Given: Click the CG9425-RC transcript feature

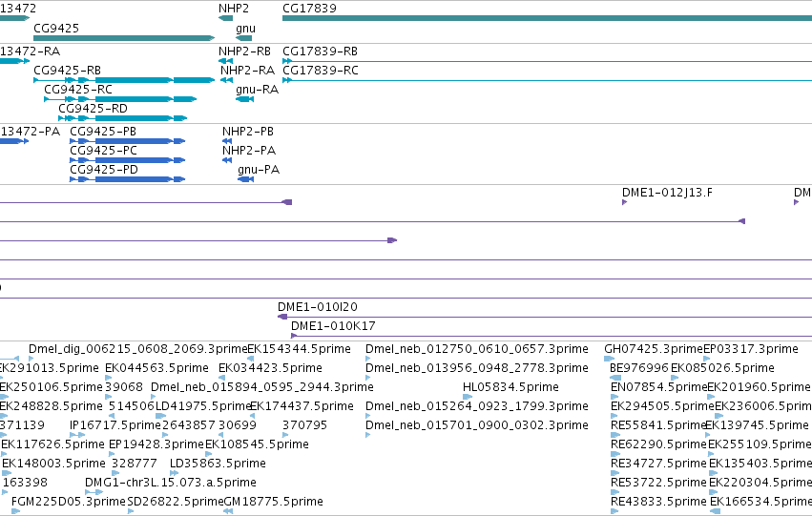Looking at the screenshot, I should click(x=120, y=99).
